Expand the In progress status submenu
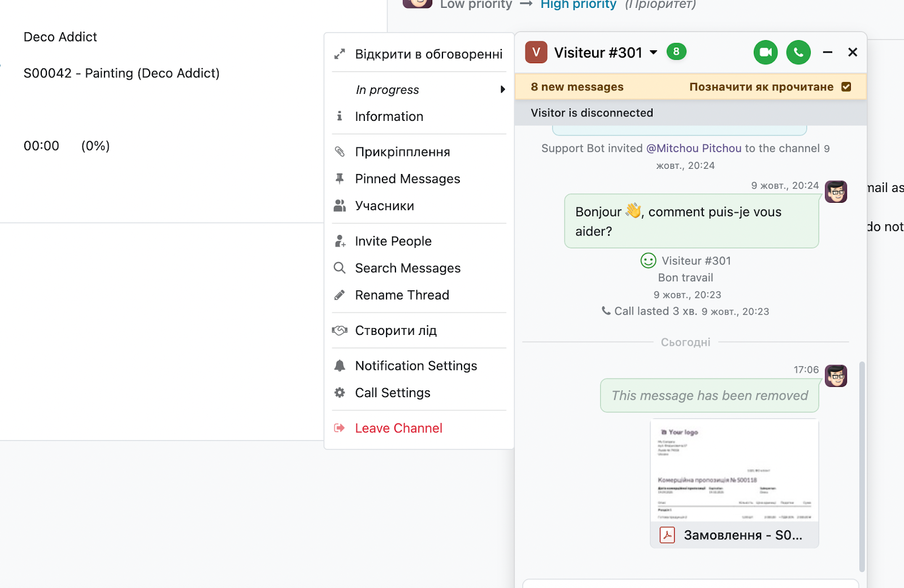 click(x=502, y=90)
